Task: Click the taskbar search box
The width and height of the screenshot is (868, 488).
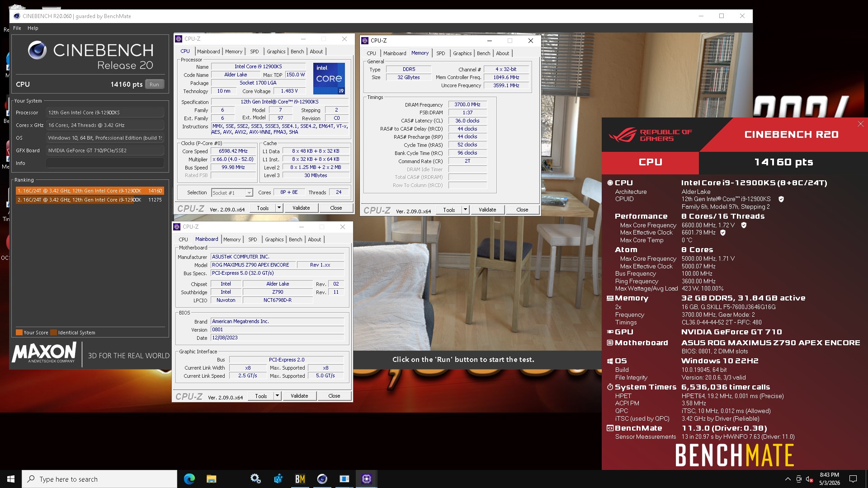Action: pyautogui.click(x=99, y=479)
